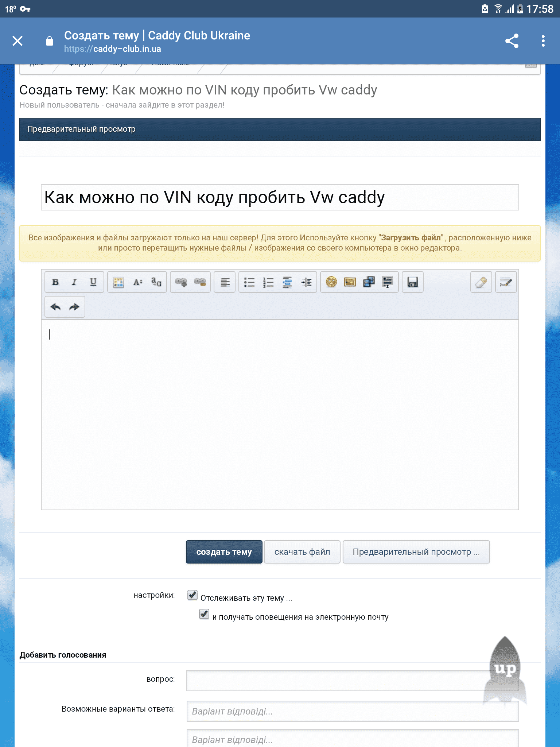Click the poll question 'вопрос' field

tap(353, 681)
